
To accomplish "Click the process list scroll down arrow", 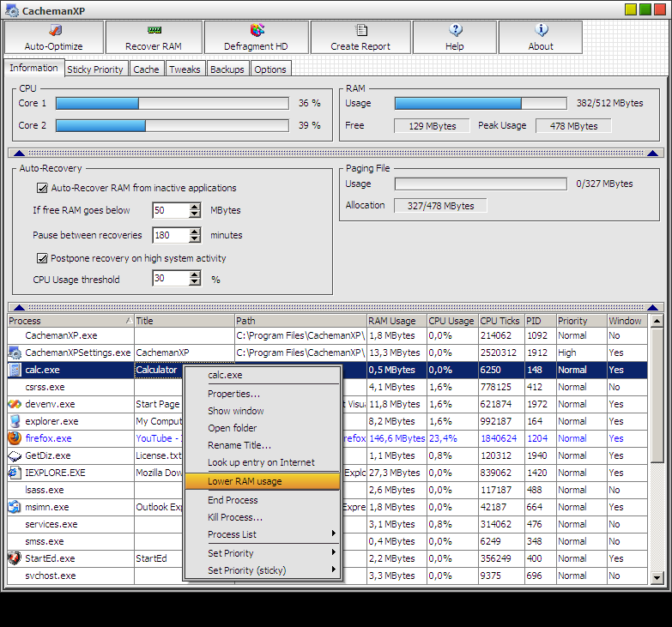I will [657, 578].
